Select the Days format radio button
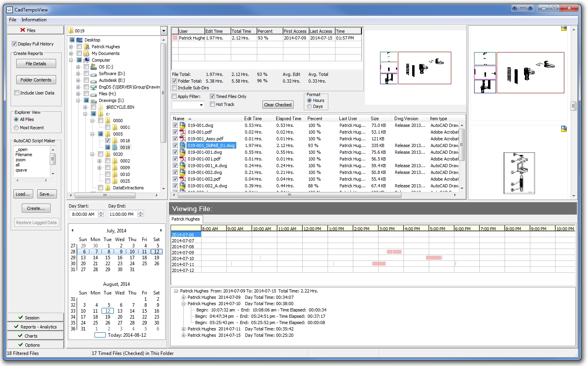 (x=309, y=106)
